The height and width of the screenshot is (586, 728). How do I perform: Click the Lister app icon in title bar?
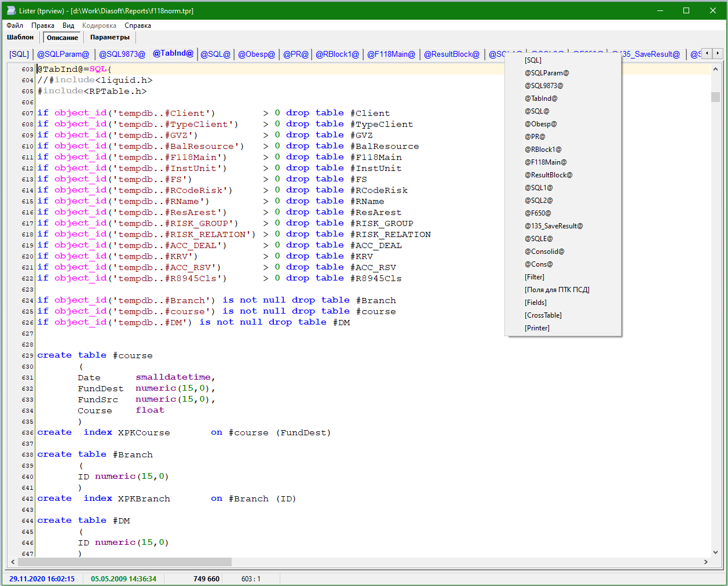[x=11, y=10]
